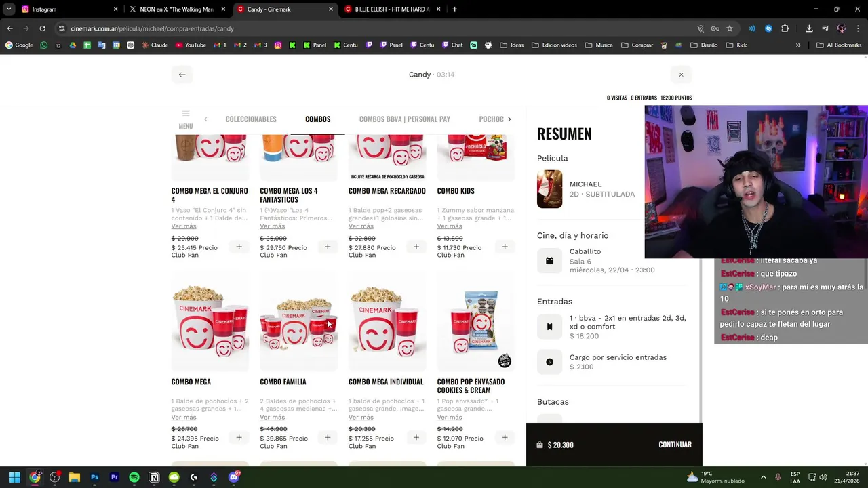Image resolution: width=868 pixels, height=488 pixels.
Task: Click the CONTINUAR button
Action: [675, 445]
